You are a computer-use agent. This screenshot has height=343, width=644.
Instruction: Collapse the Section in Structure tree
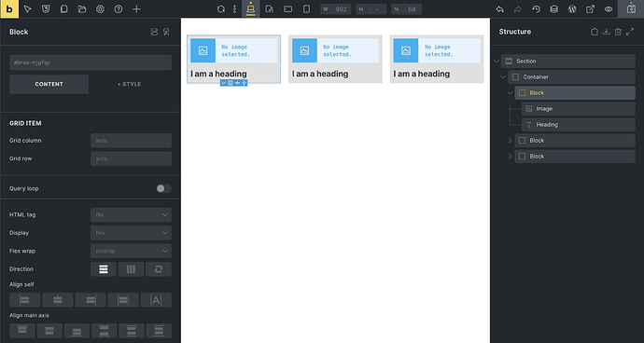click(x=497, y=62)
